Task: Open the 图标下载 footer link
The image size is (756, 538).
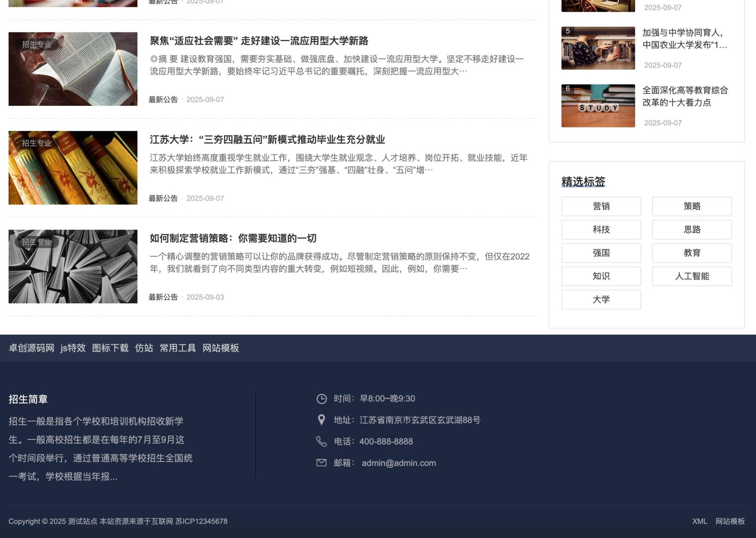Action: [x=110, y=348]
